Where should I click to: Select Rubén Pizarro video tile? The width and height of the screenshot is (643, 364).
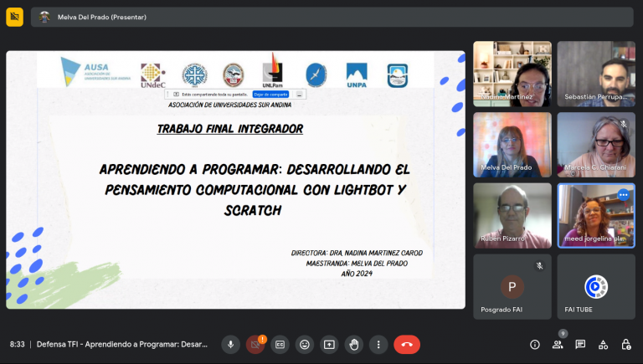point(512,216)
